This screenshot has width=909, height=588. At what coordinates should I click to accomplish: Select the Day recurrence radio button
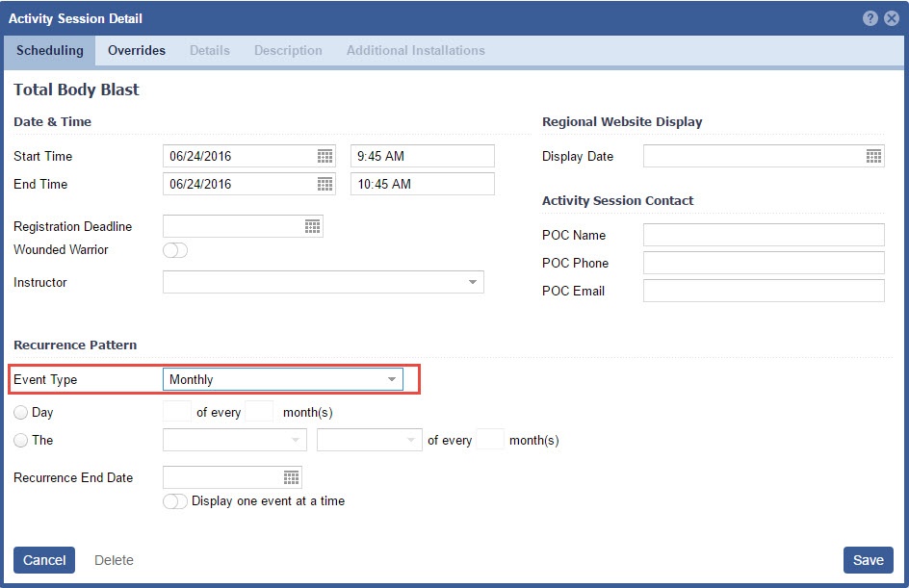pyautogui.click(x=20, y=413)
